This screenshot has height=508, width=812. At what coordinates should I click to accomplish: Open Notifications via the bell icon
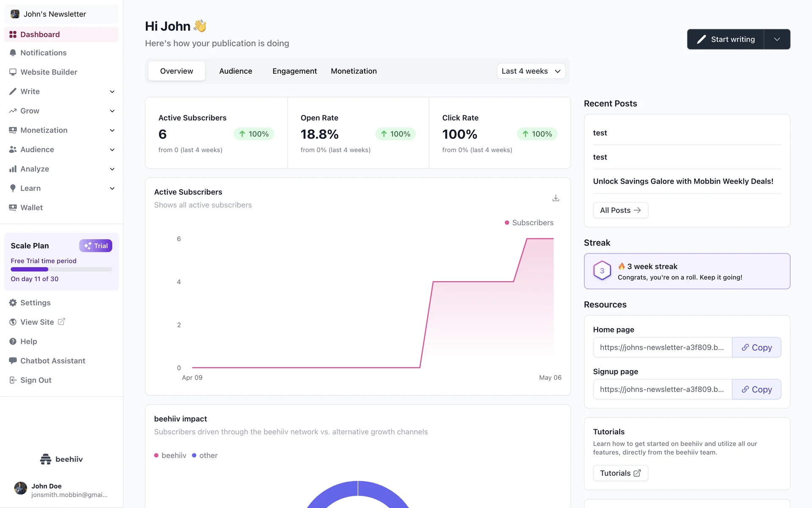[x=13, y=53]
